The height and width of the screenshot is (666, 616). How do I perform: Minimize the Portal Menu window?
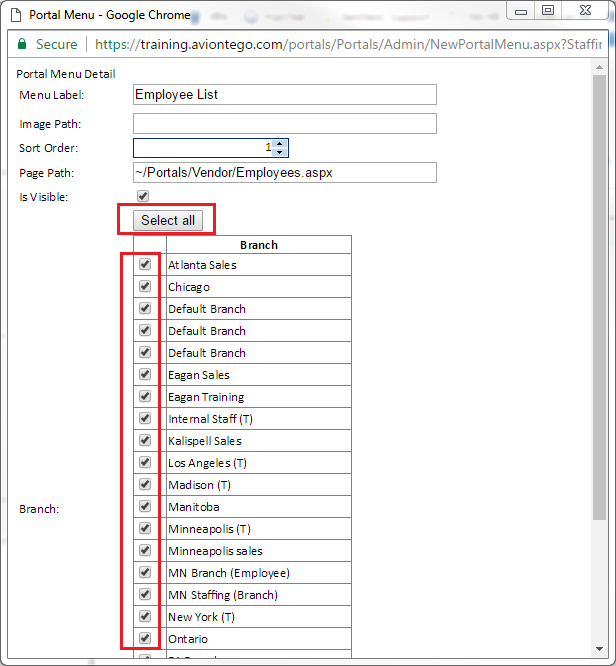click(521, 11)
